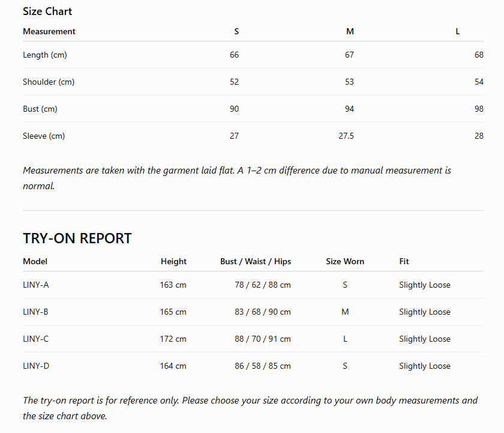Click the 27.5 sleeve value for M
504x433 pixels.
[x=346, y=136]
